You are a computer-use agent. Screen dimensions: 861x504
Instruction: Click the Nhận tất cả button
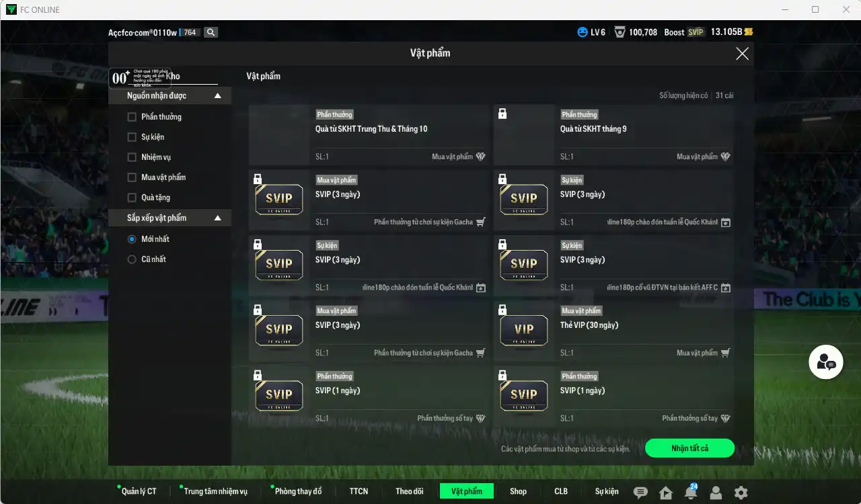coord(689,448)
